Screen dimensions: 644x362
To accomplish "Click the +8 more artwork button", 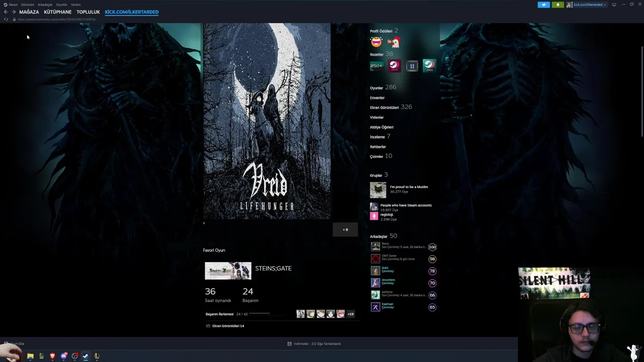I will (345, 229).
